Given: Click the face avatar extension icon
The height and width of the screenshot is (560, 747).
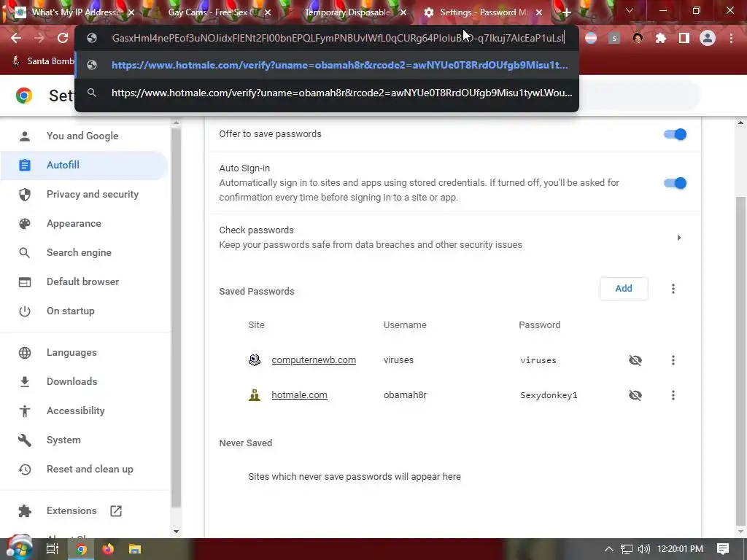Looking at the screenshot, I should pos(638,38).
